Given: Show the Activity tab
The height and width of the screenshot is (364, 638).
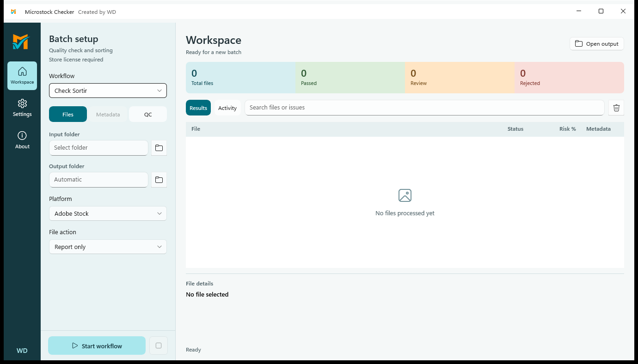Looking at the screenshot, I should coord(227,108).
